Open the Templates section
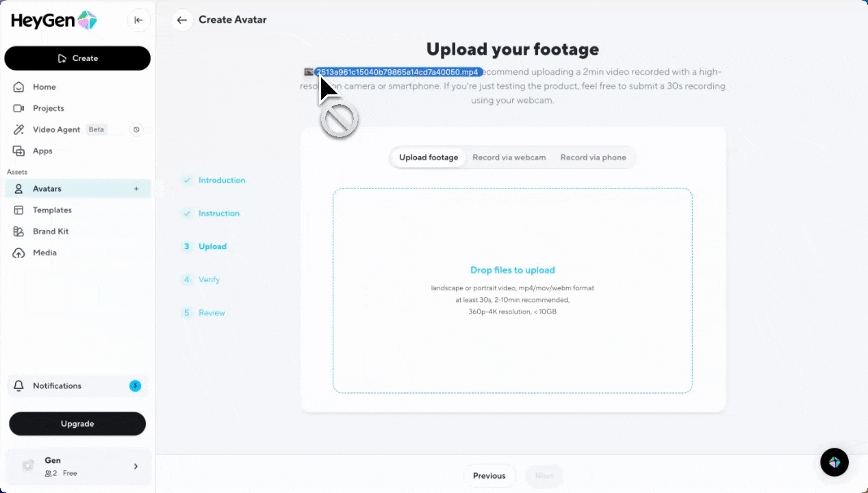This screenshot has height=493, width=868. point(52,210)
